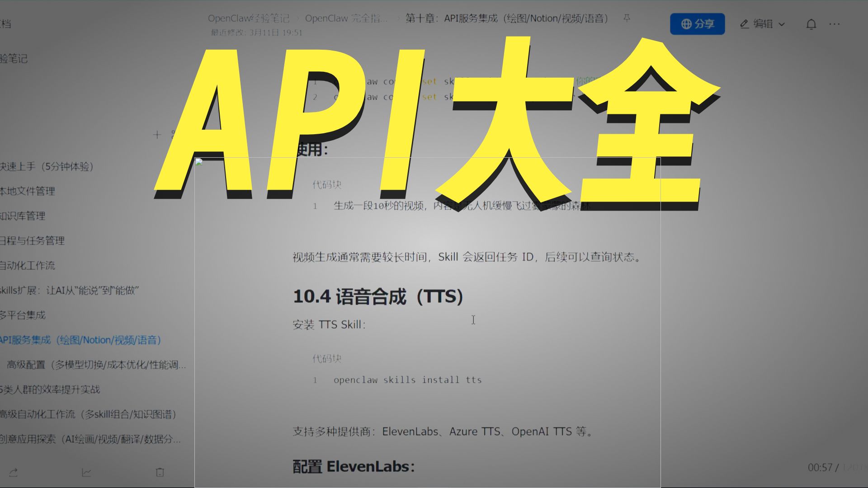Open the notification bell
Image resolution: width=868 pixels, height=488 pixels.
click(811, 24)
